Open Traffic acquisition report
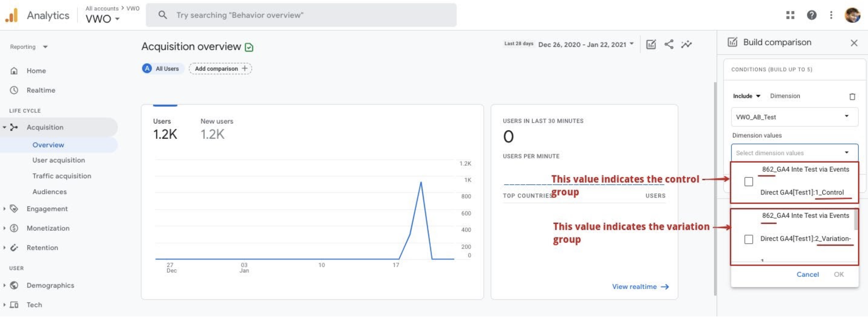Image resolution: width=868 pixels, height=319 pixels. [62, 176]
